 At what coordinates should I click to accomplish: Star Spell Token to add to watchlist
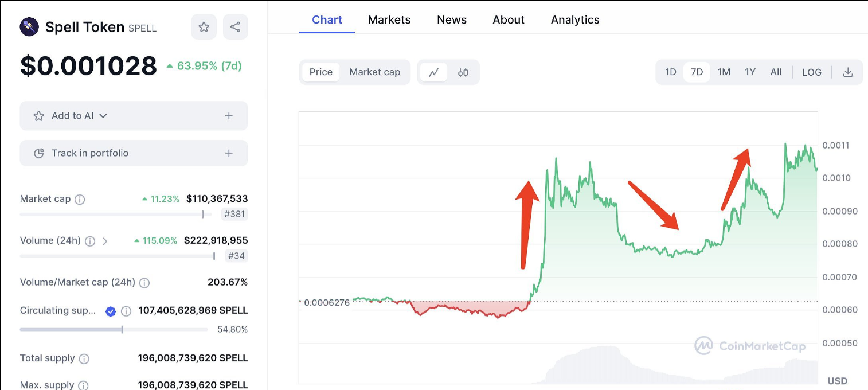[204, 27]
